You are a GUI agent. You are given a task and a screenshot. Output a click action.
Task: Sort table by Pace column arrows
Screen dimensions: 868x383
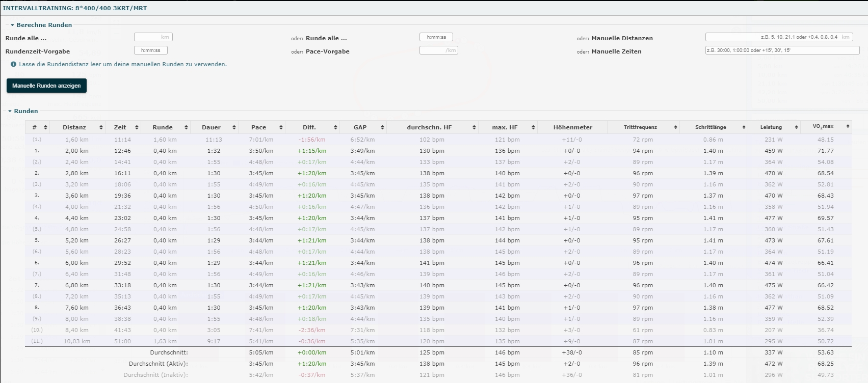[280, 127]
